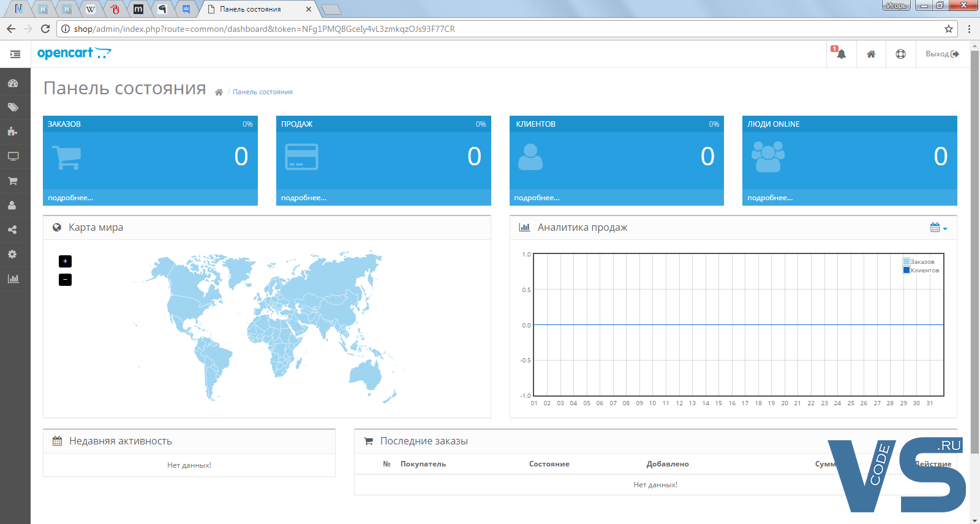Go back with the browser back arrow
Image resolution: width=980 pixels, height=524 pixels.
pyautogui.click(x=11, y=29)
